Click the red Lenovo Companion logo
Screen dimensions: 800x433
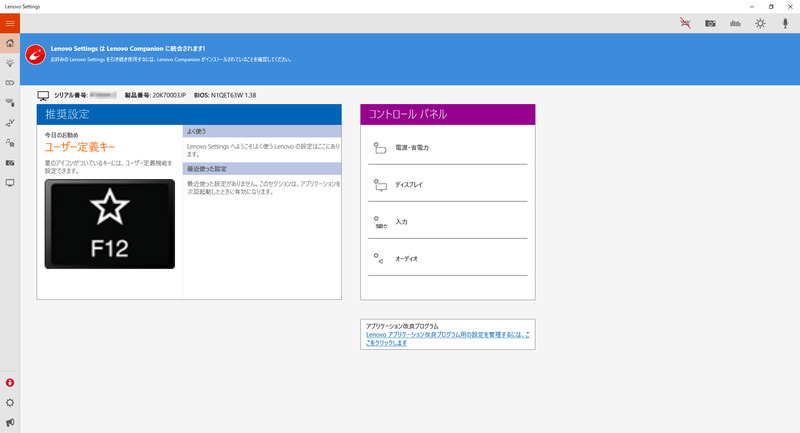pos(35,54)
